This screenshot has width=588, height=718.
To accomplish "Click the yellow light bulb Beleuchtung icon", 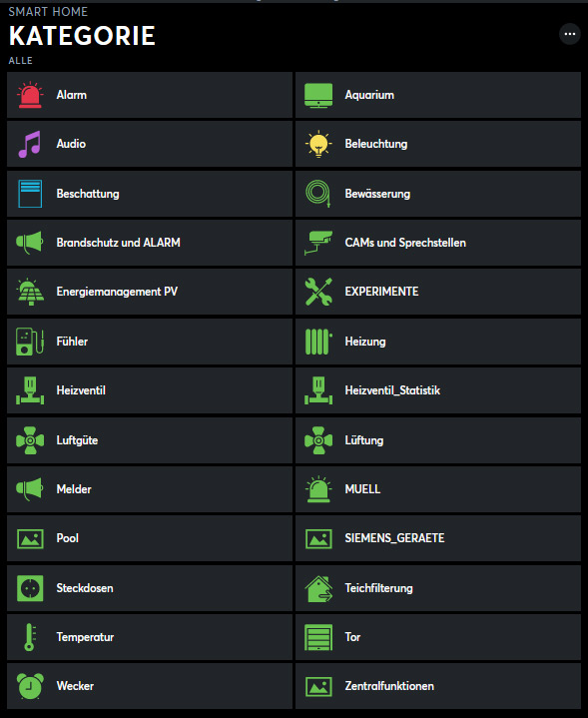I will tap(318, 144).
